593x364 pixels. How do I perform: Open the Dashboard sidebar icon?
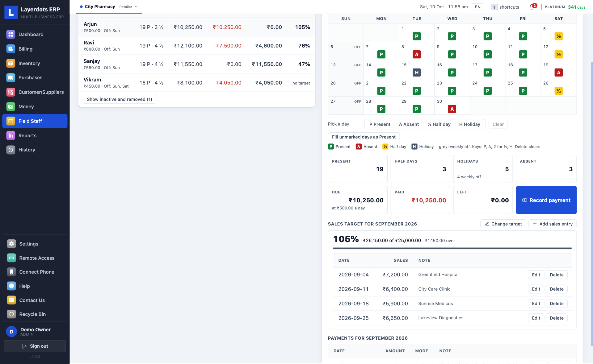point(11,34)
